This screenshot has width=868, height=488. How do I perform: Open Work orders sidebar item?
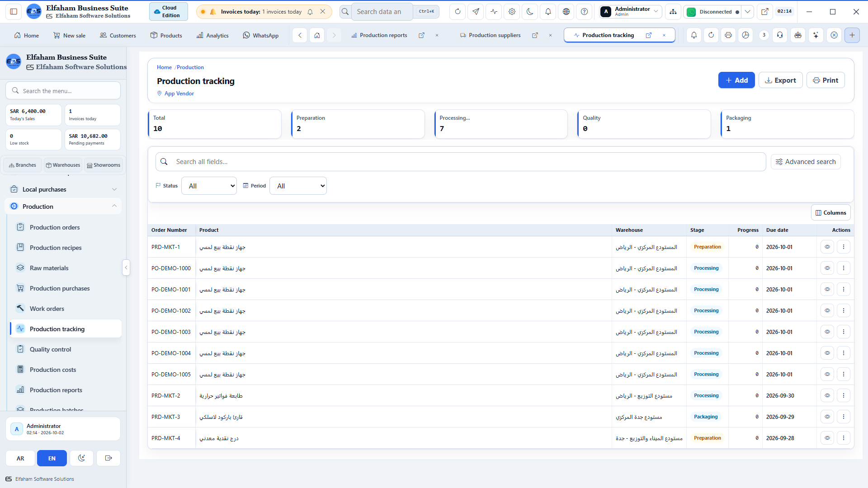tap(66, 309)
